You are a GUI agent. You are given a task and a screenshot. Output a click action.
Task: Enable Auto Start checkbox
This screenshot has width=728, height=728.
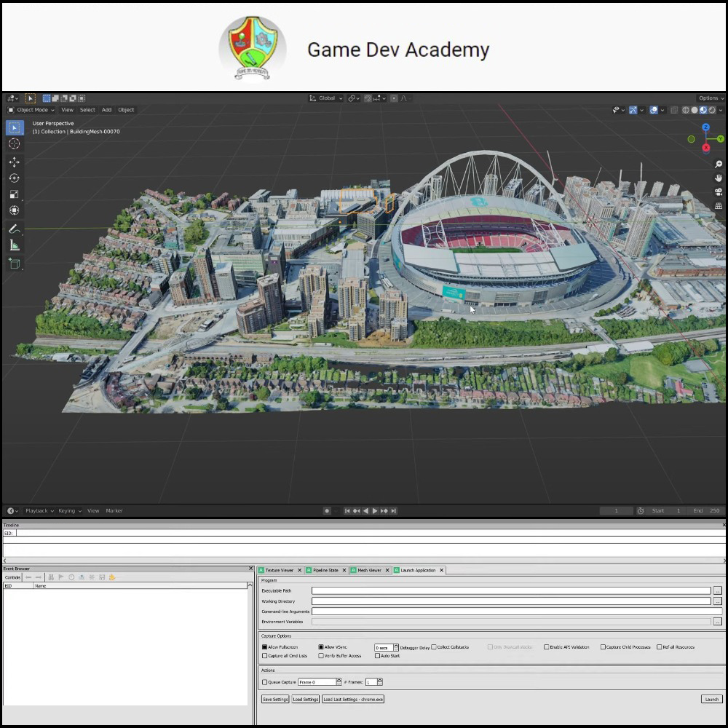point(377,656)
